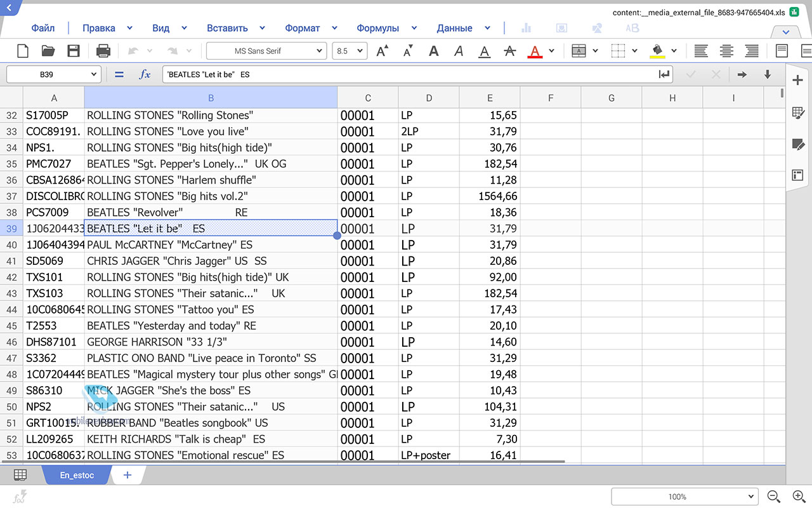The width and height of the screenshot is (812, 508).
Task: Open the Формат menu
Action: (x=303, y=28)
